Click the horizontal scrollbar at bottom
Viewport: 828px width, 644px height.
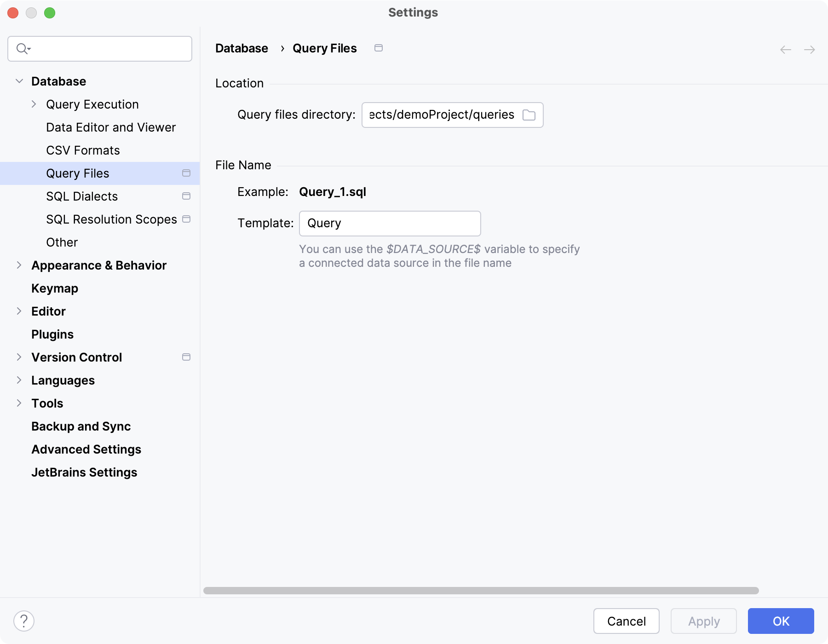pos(481,591)
